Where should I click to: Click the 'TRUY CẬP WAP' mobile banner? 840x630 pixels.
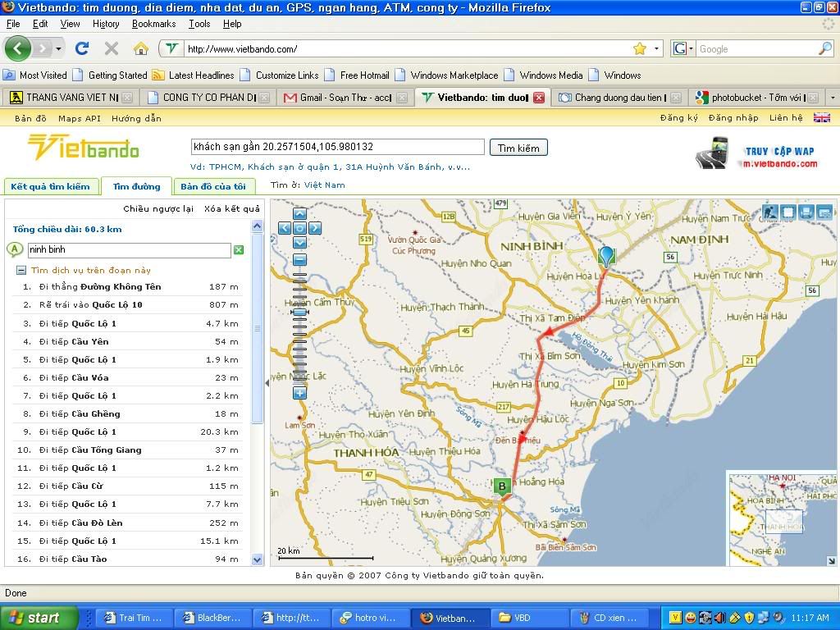click(756, 152)
